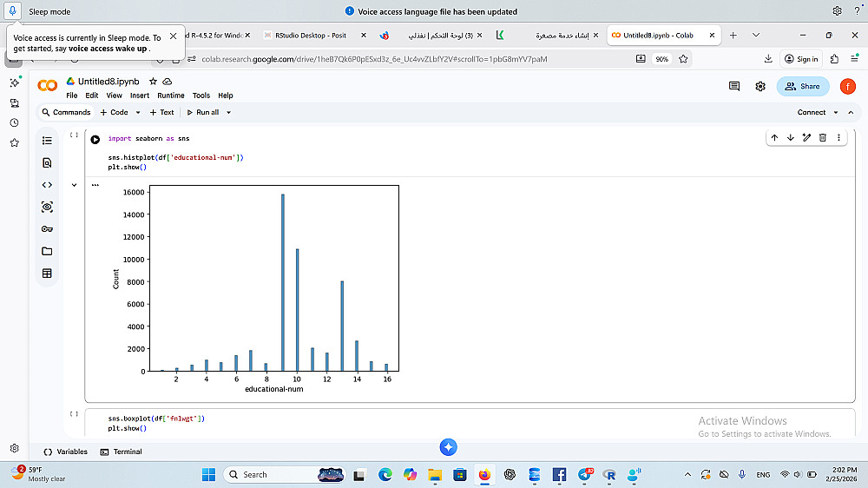Star the Untitled8.ipynb notebook
This screenshot has height=488, width=868.
154,82
